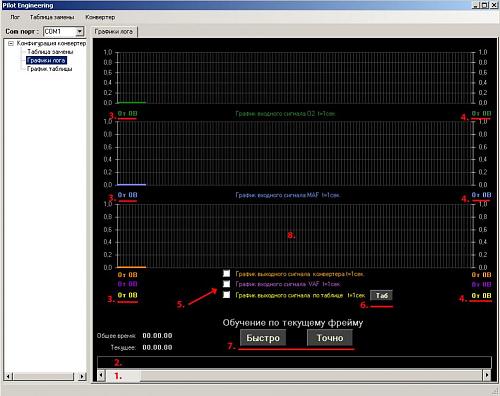
Task: Enable the входного сигнала VAF graph checkbox
Action: (227, 284)
